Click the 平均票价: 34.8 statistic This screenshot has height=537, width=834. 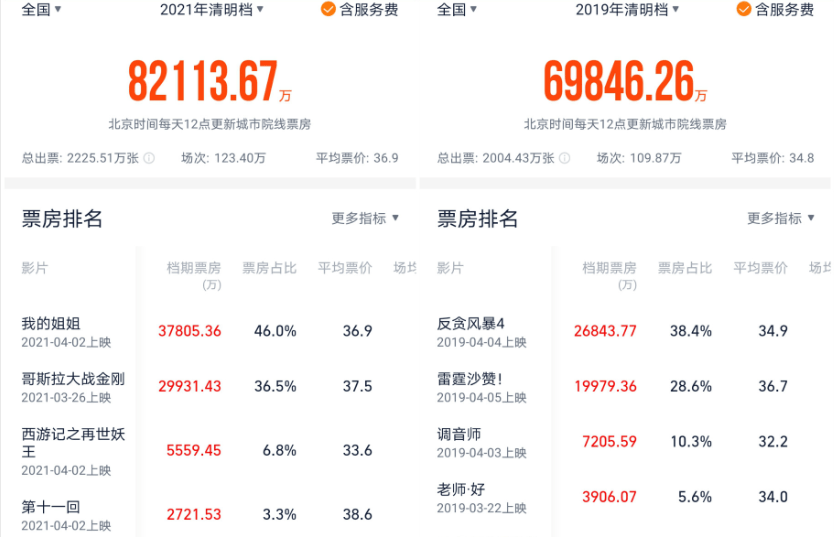click(x=772, y=158)
